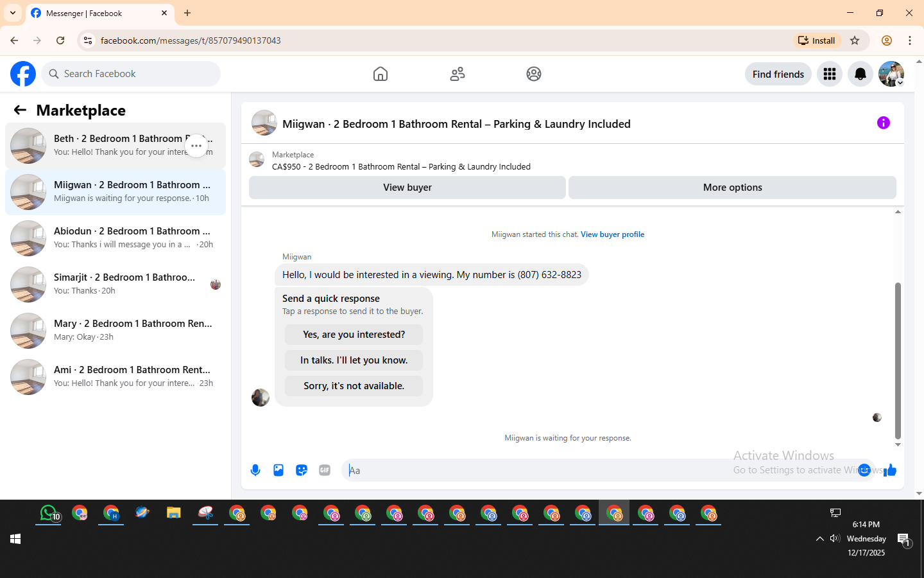Screen dimensions: 924x578
Task: Select the Miigwan conversation in the list
Action: tap(116, 192)
